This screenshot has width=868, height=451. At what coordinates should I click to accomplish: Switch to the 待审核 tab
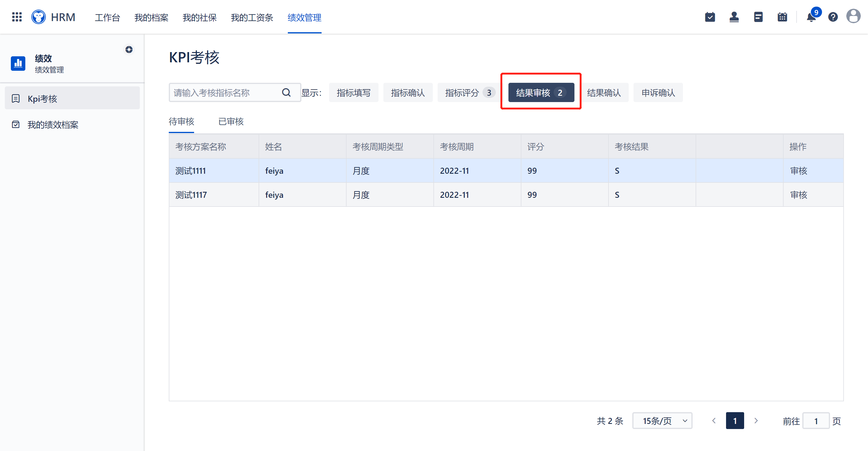pyautogui.click(x=181, y=122)
